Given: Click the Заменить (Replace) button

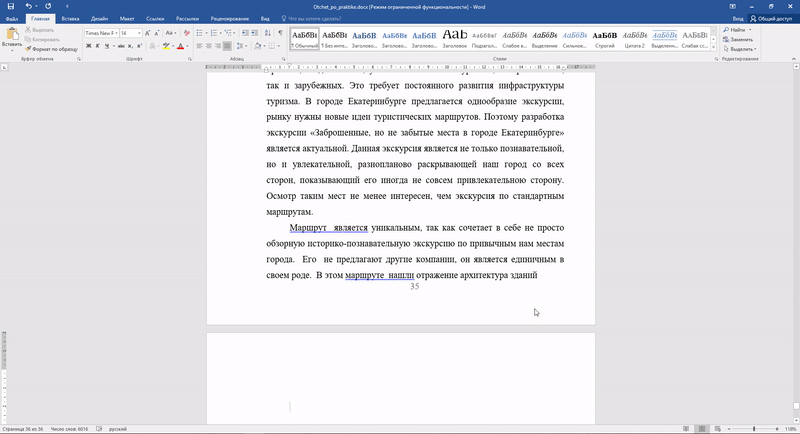Looking at the screenshot, I should (x=738, y=39).
